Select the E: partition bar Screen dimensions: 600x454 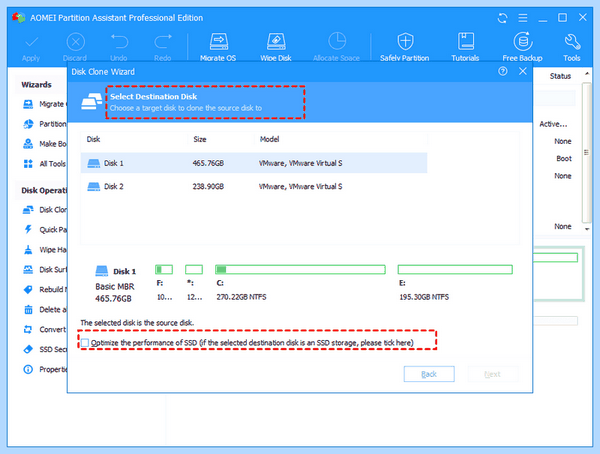pos(455,269)
